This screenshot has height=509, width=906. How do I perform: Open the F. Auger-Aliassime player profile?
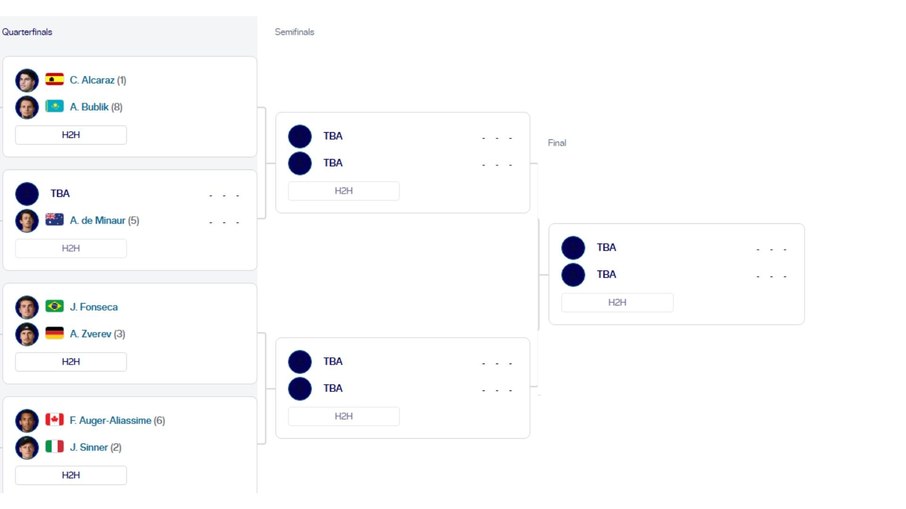pos(110,420)
